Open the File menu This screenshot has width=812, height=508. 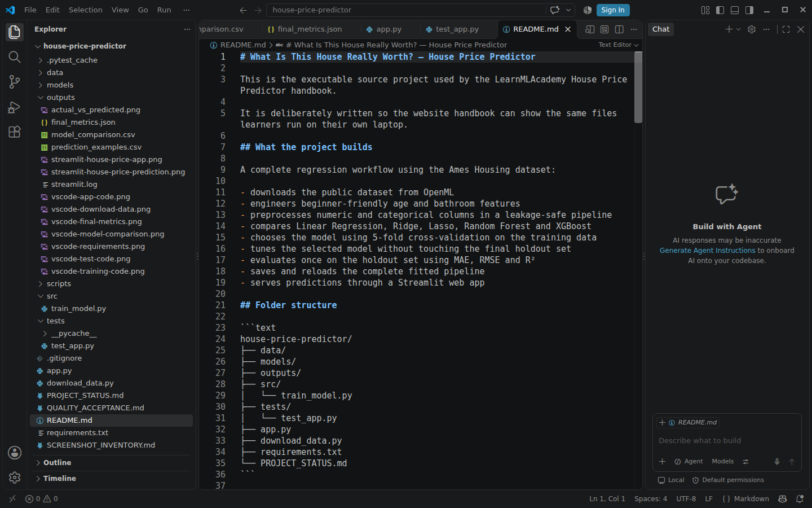pyautogui.click(x=30, y=10)
